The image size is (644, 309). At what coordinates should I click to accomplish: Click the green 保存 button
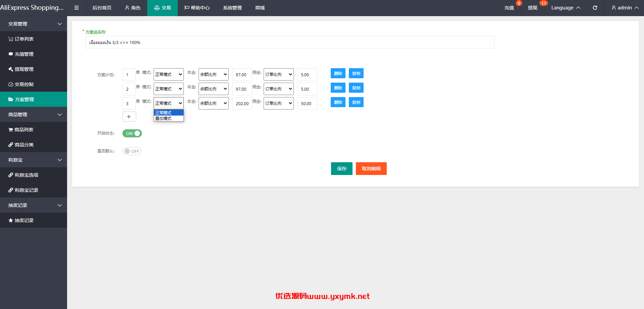point(342,169)
